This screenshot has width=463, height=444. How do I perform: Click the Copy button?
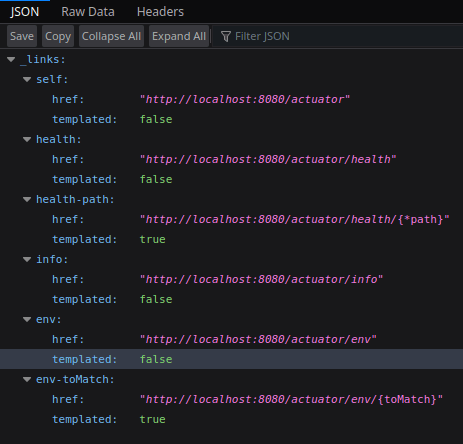click(x=58, y=36)
